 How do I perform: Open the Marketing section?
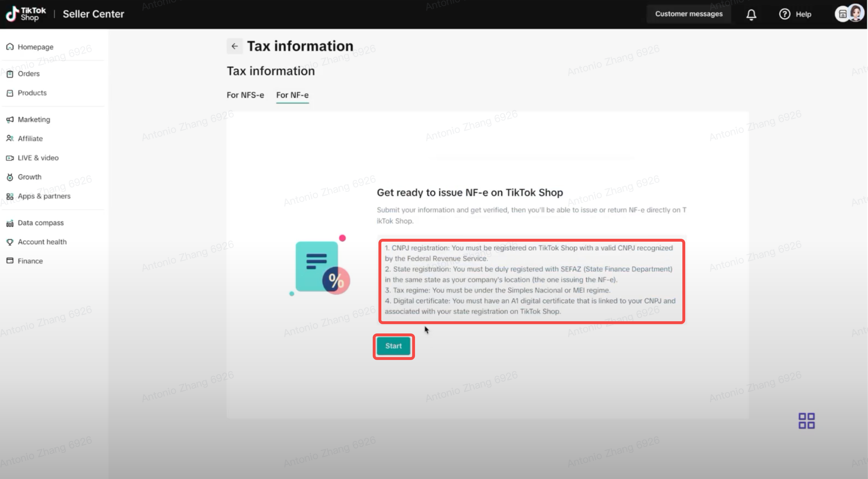pos(34,119)
